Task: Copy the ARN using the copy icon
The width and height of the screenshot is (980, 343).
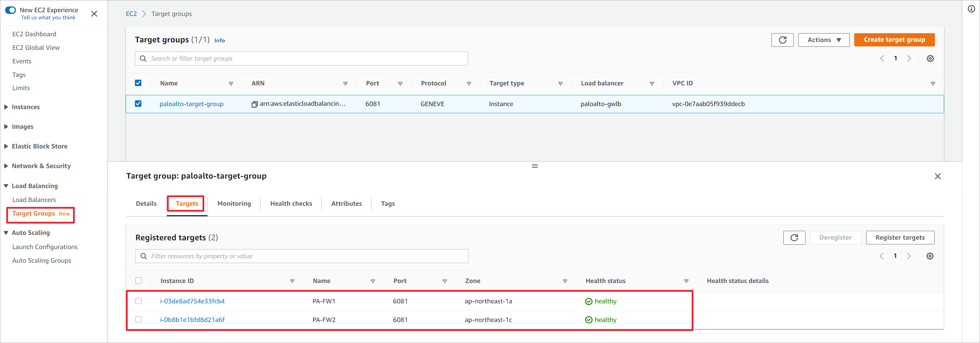Action: tap(255, 104)
